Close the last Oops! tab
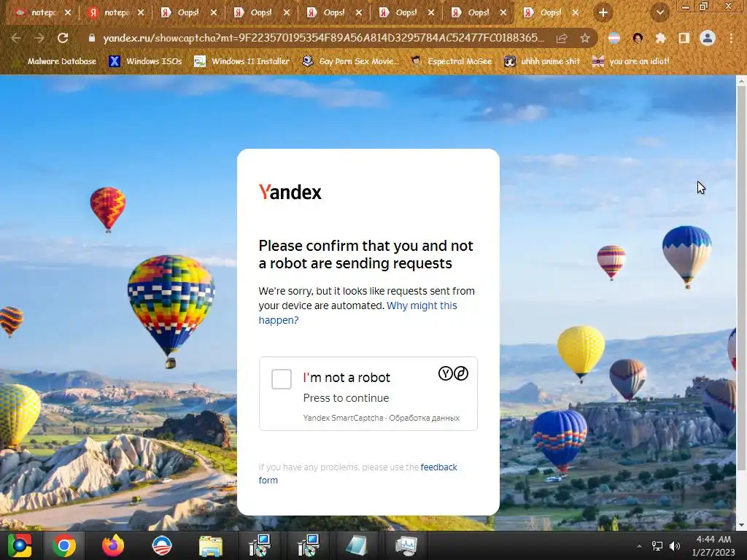 (x=576, y=13)
